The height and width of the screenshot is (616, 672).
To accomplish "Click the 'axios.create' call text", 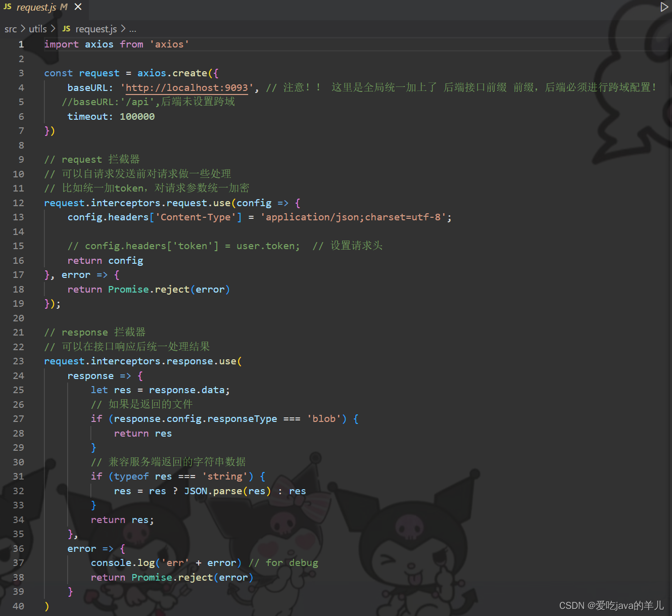I will coord(172,73).
